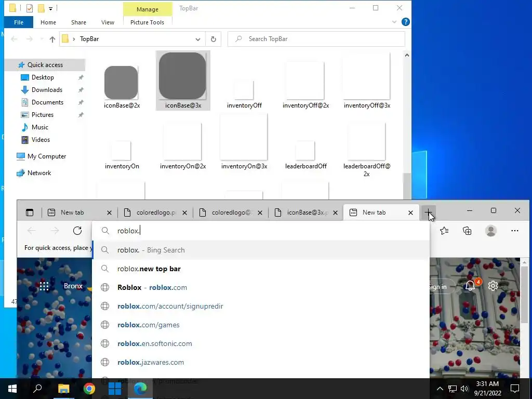Click the network tray icon
Screen dimensions: 532x399
[x=453, y=389]
